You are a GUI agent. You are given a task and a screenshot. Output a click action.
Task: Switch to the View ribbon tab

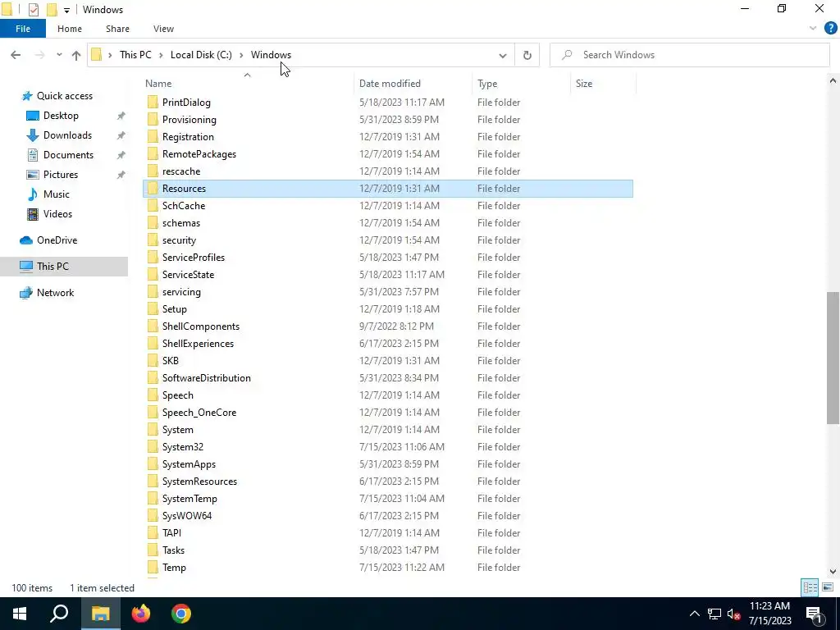[163, 29]
